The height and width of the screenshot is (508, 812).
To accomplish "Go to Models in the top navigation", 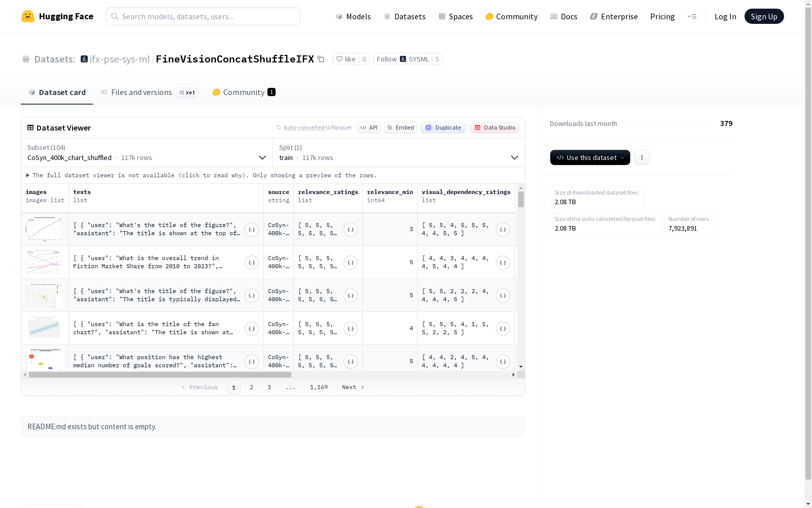I will (x=353, y=16).
